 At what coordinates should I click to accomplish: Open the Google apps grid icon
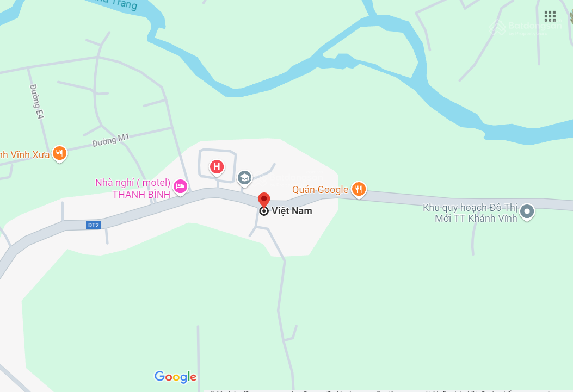550,16
